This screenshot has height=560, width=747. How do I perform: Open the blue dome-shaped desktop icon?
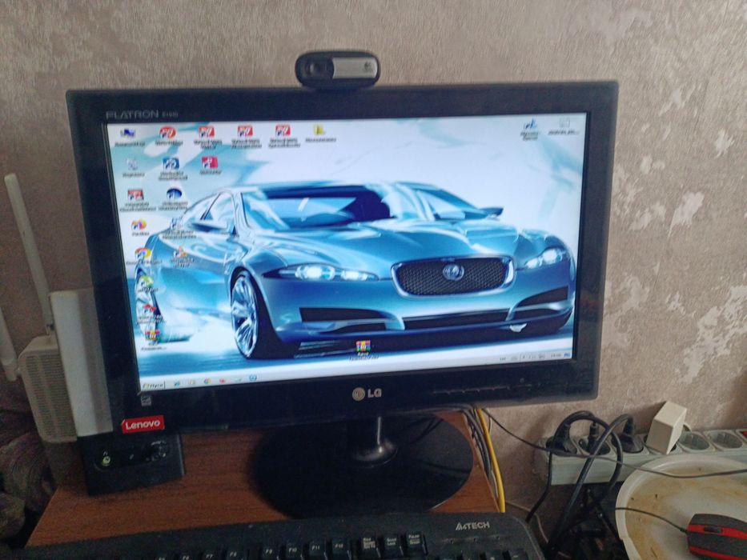174,194
